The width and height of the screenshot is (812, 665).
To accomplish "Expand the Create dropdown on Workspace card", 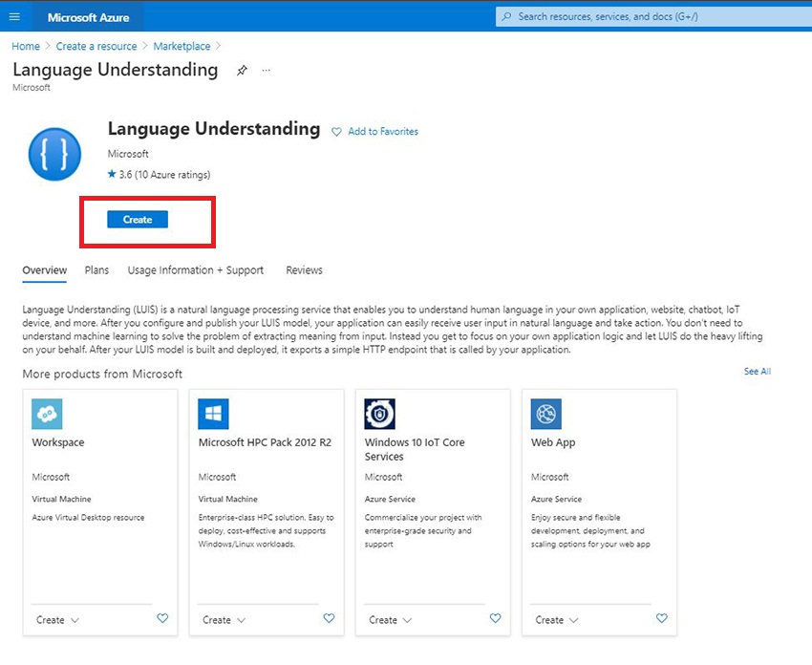I will click(x=57, y=620).
